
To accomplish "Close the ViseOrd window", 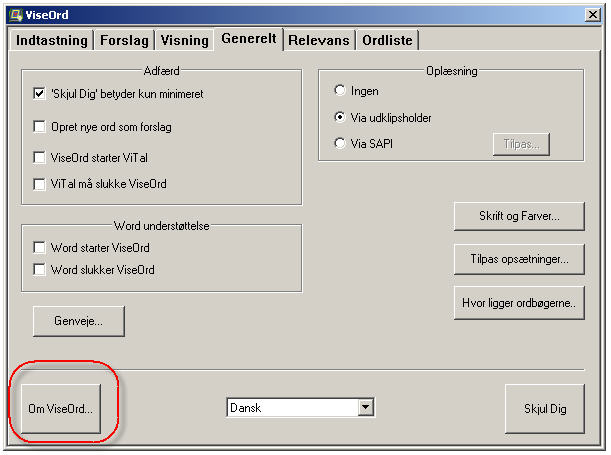I will point(593,15).
